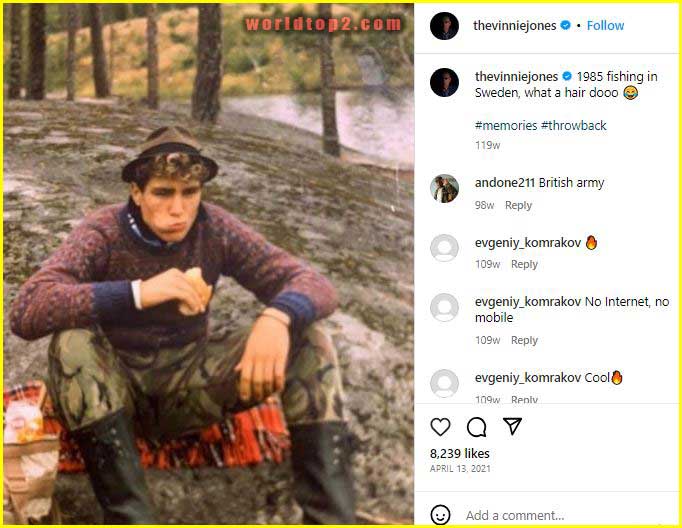The height and width of the screenshot is (528, 682).
Task: Like the post with the heart icon
Action: click(x=440, y=427)
